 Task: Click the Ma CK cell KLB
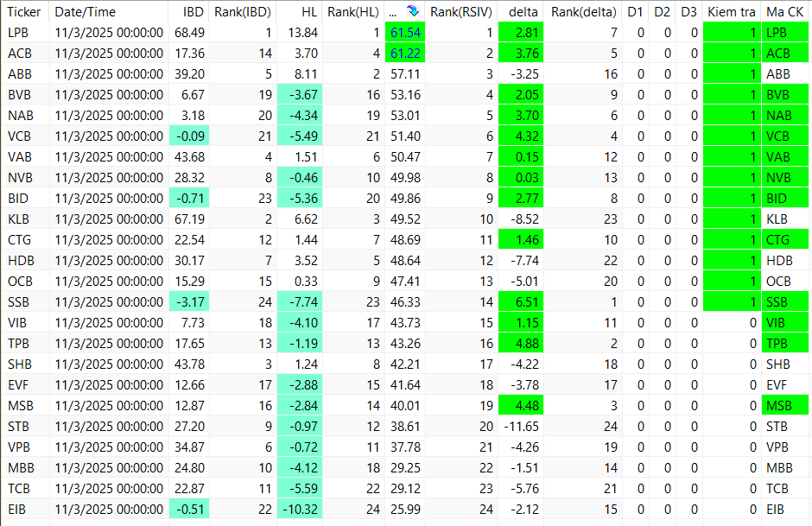tap(785, 219)
